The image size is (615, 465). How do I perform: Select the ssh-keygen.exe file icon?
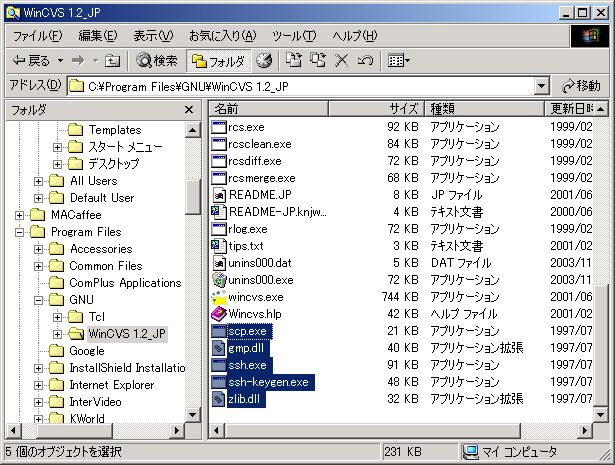point(218,382)
